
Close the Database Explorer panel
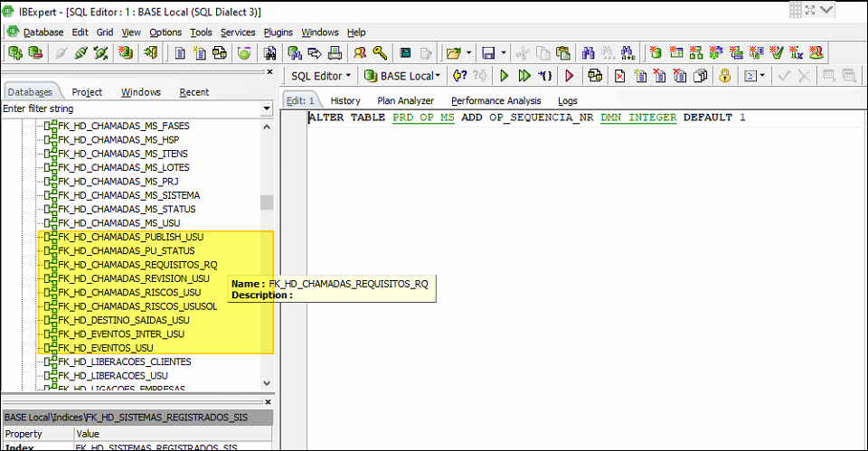pos(269,71)
